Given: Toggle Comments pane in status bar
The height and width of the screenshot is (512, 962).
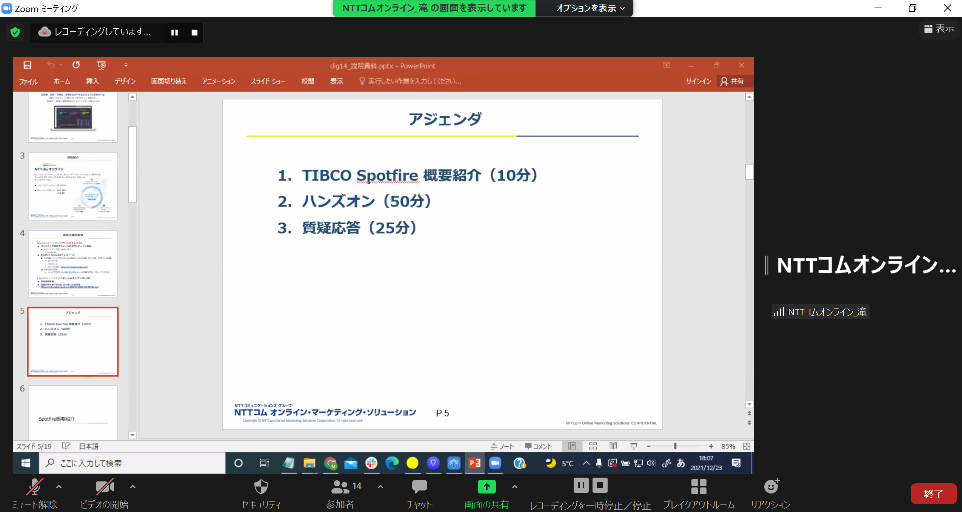Looking at the screenshot, I should point(538,446).
